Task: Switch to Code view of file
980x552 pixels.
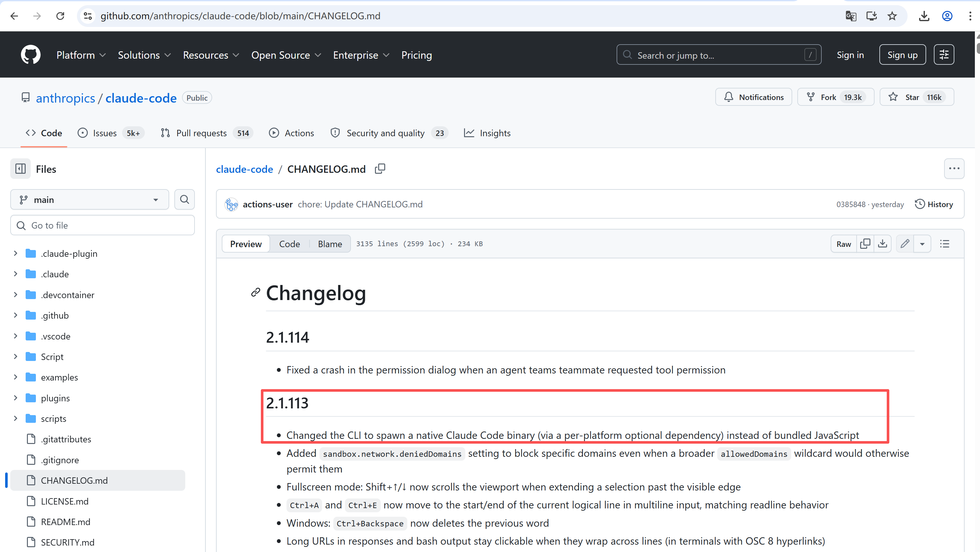Action: coord(289,244)
